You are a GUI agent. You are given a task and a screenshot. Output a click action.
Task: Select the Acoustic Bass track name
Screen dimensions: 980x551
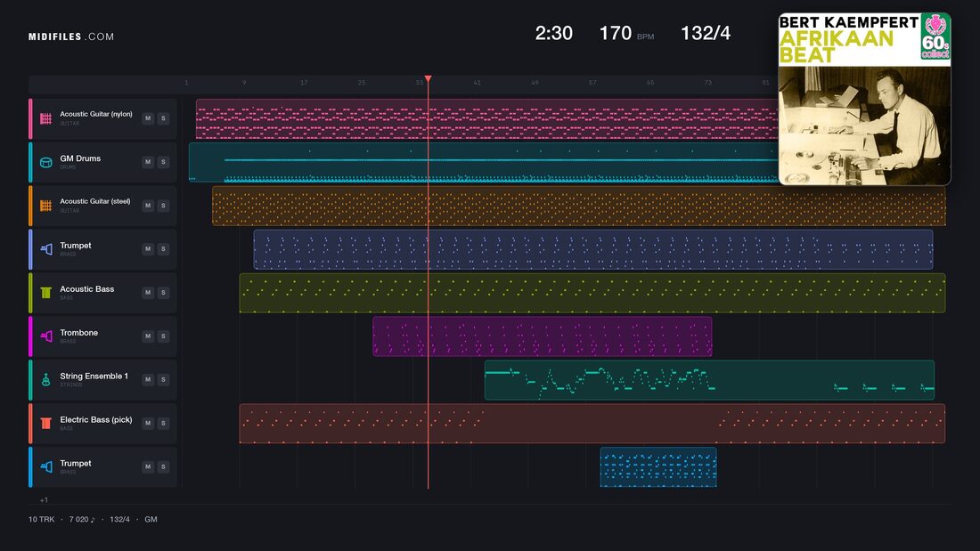87,289
